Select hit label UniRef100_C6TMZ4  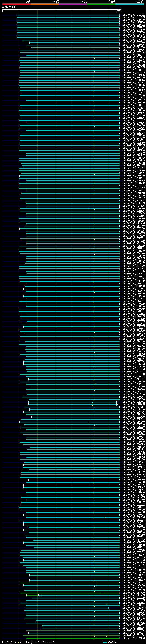tap(133, 278)
